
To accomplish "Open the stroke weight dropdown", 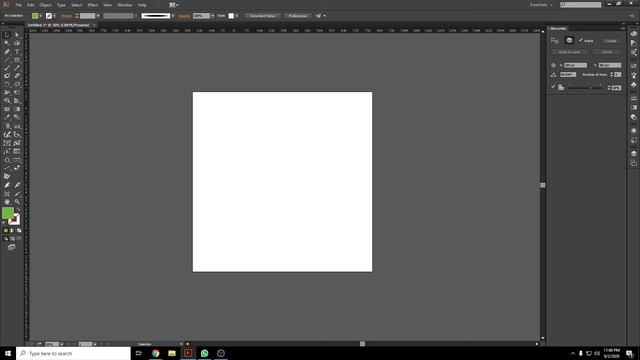I will point(98,16).
